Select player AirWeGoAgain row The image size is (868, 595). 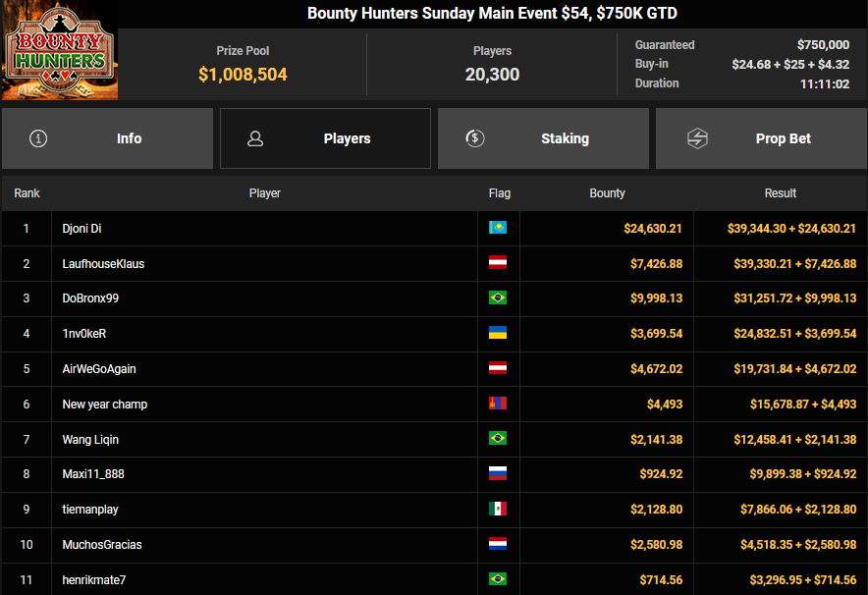(99, 369)
